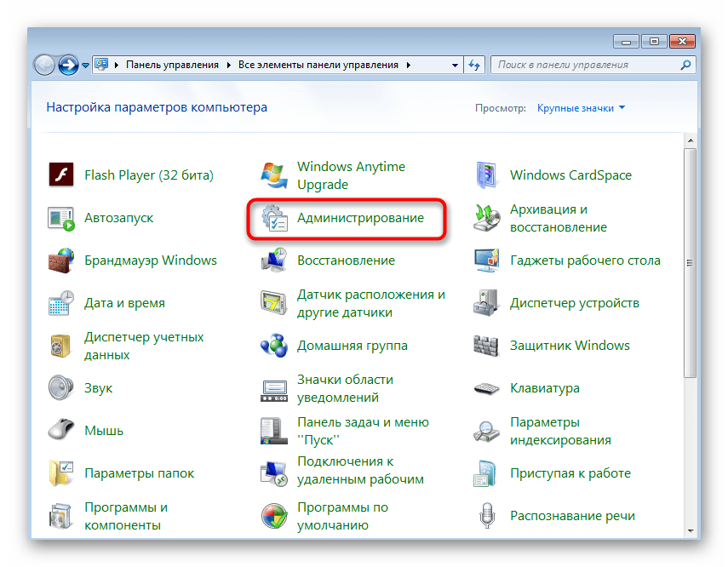The image size is (728, 567).
Task: Click the Back navigation button
Action: point(44,65)
